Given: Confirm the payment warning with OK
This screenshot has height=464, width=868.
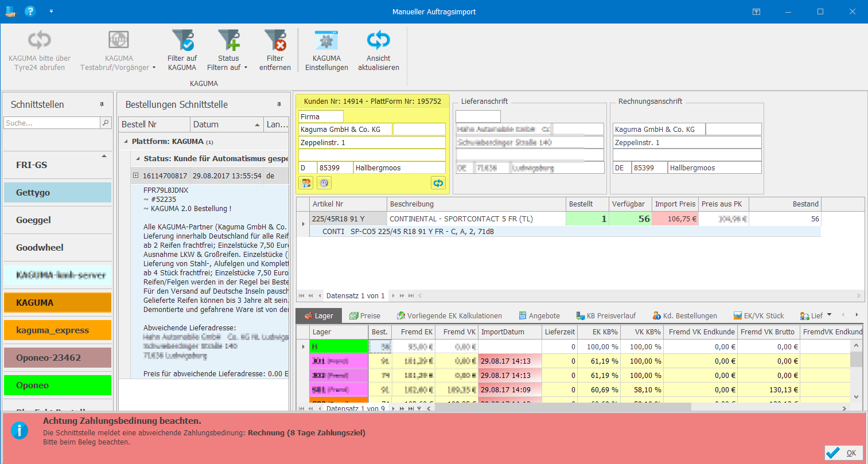Looking at the screenshot, I should pyautogui.click(x=843, y=453).
